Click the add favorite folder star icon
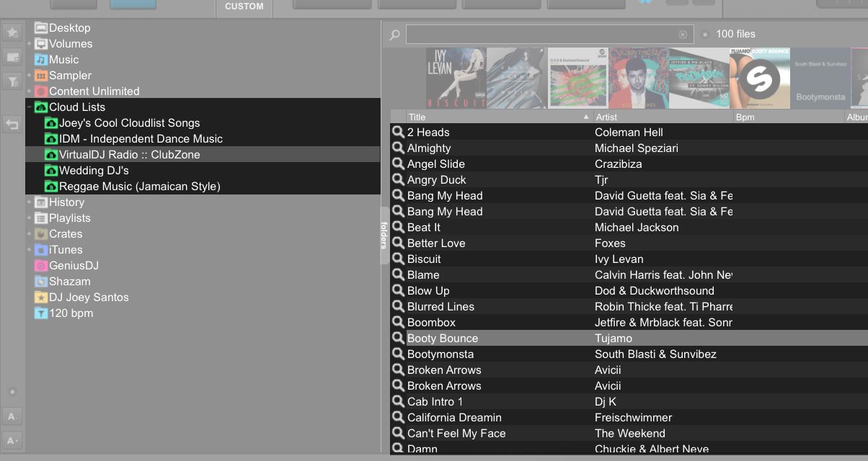This screenshot has height=461, width=868. tap(12, 32)
